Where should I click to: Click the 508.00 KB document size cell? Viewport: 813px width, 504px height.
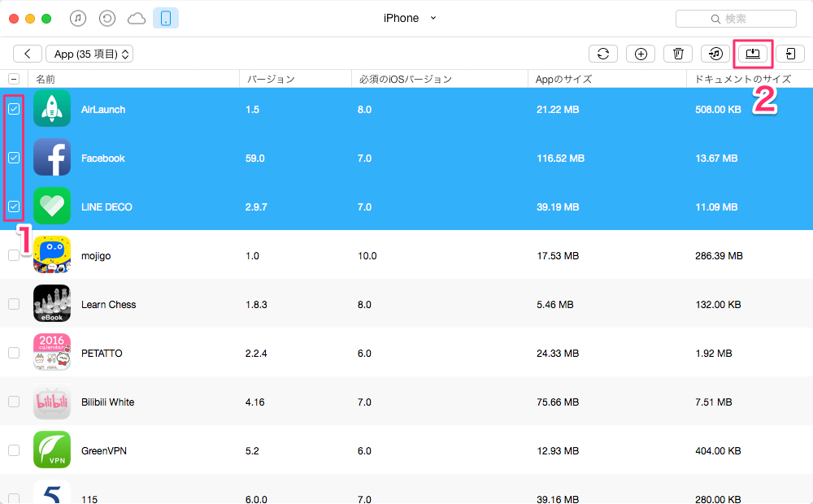(x=718, y=110)
